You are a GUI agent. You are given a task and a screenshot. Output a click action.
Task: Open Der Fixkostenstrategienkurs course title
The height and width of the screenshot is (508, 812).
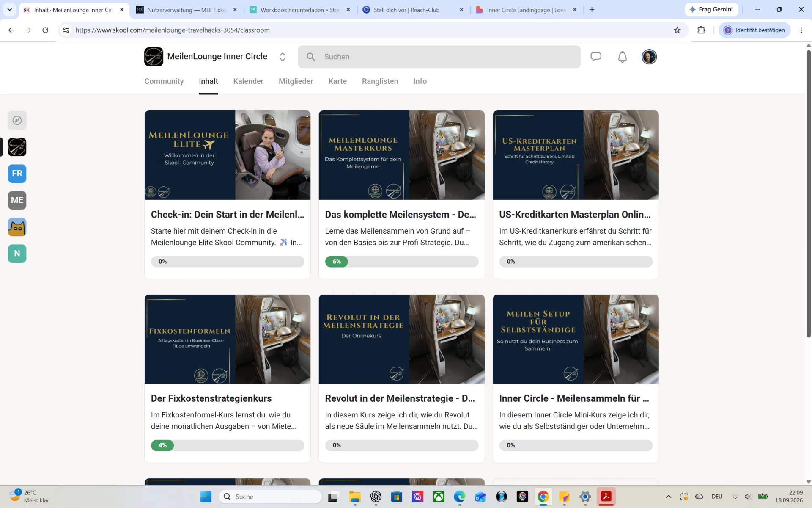[211, 398]
